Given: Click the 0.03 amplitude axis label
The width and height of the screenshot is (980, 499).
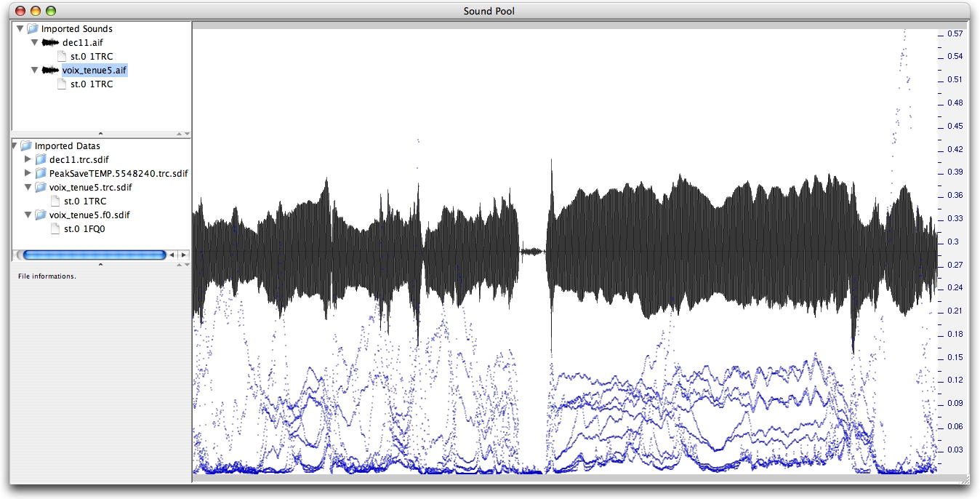Looking at the screenshot, I should tap(955, 450).
